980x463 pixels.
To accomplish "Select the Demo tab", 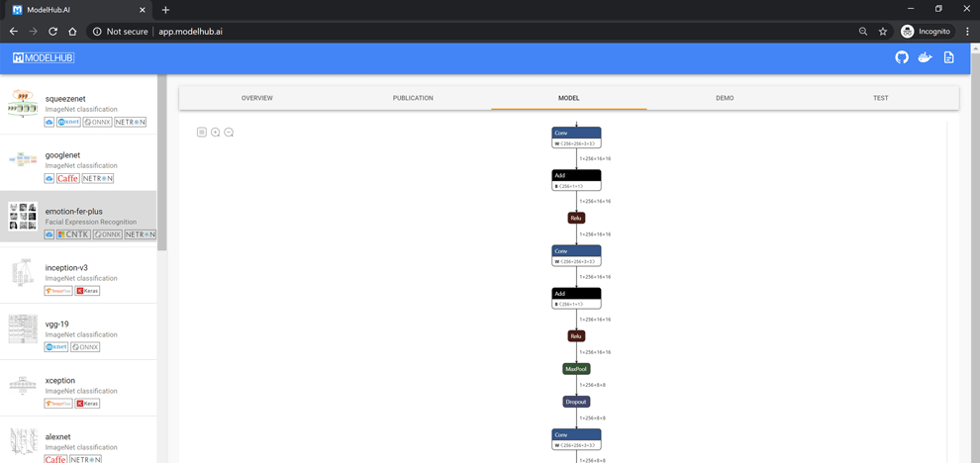I will 725,98.
